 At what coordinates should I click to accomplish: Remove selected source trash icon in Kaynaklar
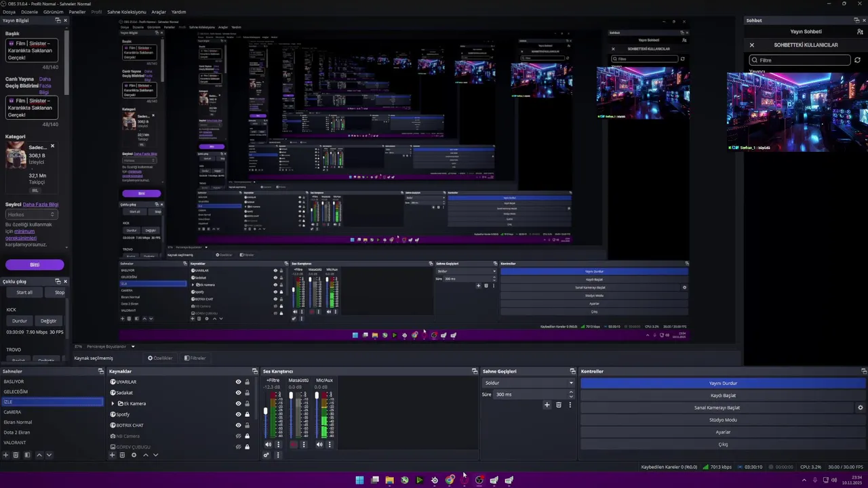(x=122, y=455)
